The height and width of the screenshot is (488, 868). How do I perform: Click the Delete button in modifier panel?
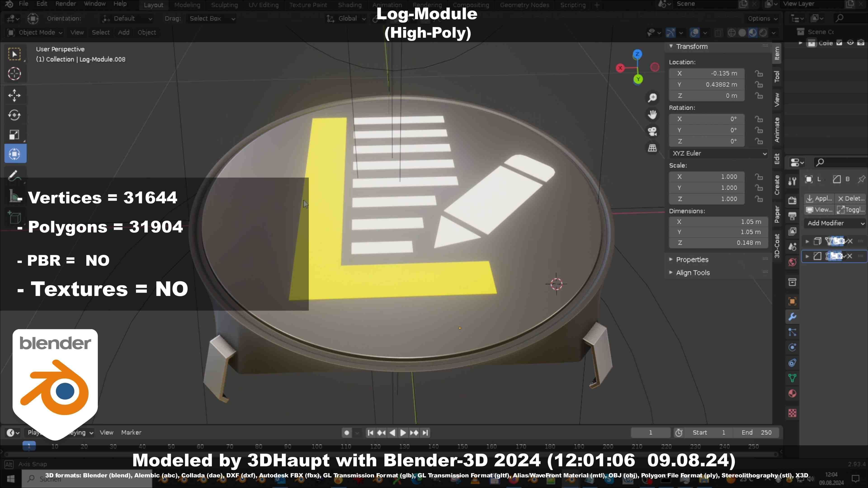851,199
